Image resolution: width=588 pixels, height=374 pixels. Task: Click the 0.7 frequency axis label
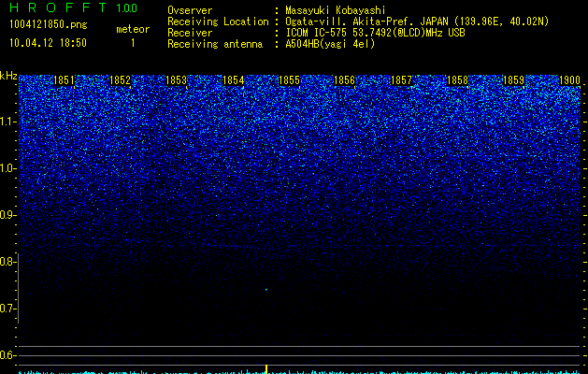pyautogui.click(x=7, y=309)
